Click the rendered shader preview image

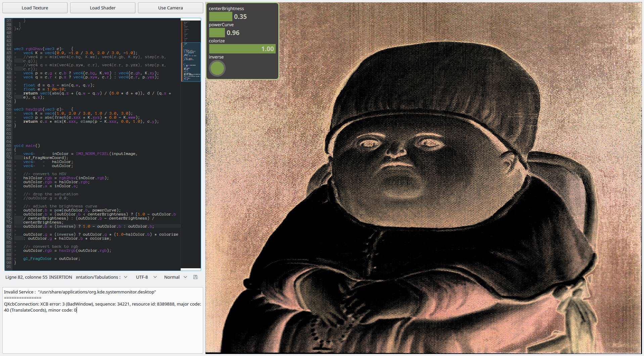tap(424, 177)
